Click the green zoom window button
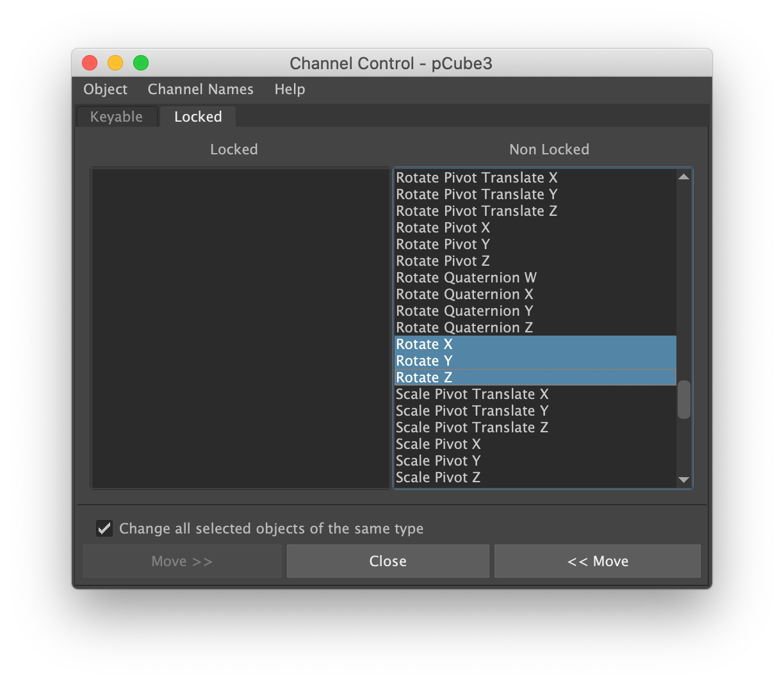 (x=141, y=63)
